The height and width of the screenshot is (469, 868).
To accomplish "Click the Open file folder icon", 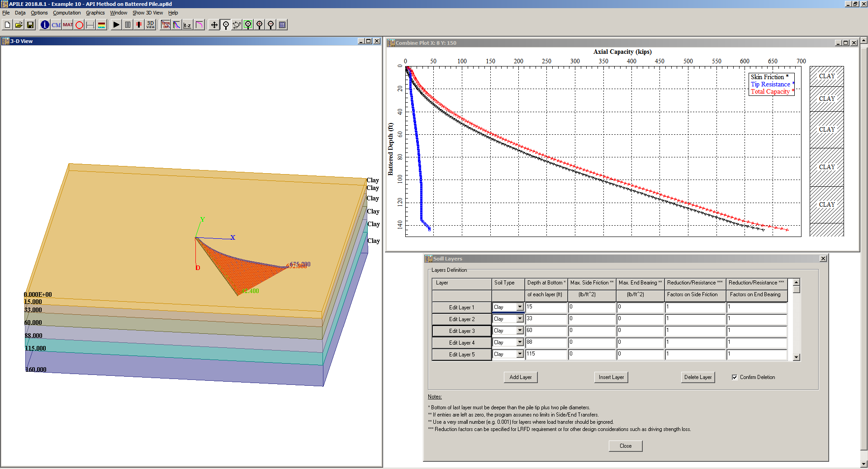I will coord(19,25).
